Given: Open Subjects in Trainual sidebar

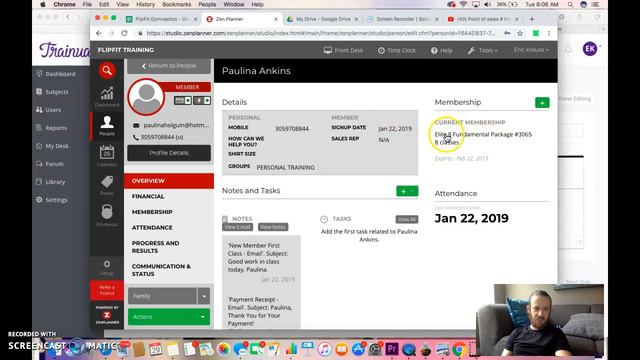Looking at the screenshot, I should tap(52, 92).
